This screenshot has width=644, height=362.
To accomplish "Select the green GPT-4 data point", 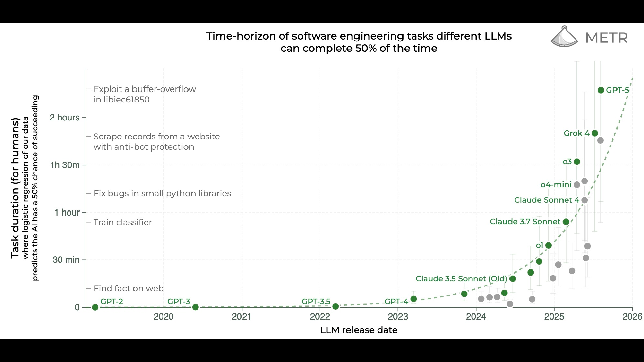I will [414, 299].
